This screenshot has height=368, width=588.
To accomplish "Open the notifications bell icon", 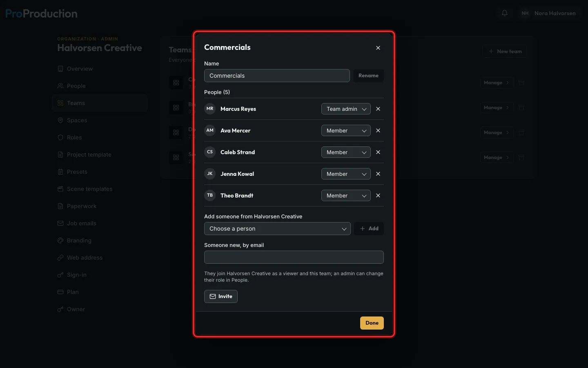I will 505,13.
